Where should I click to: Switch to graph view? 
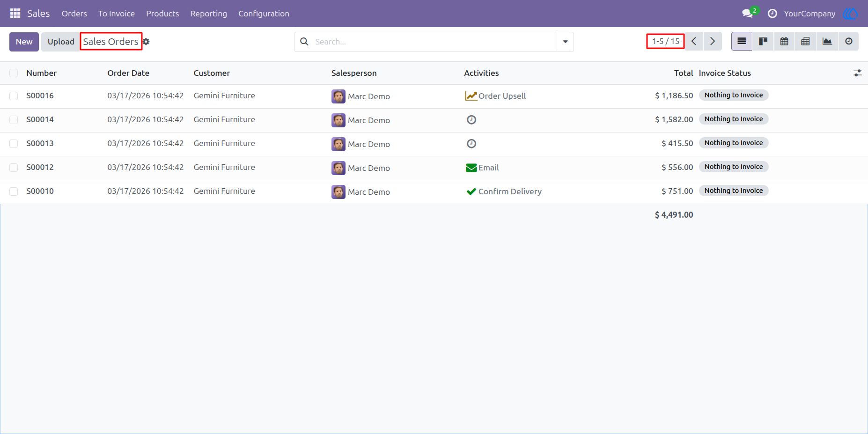[827, 41]
